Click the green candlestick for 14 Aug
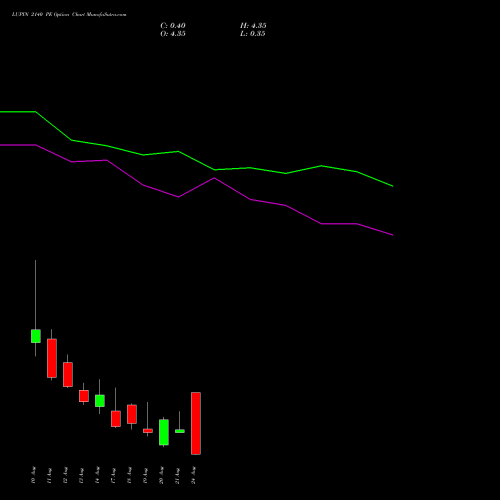 click(x=100, y=401)
